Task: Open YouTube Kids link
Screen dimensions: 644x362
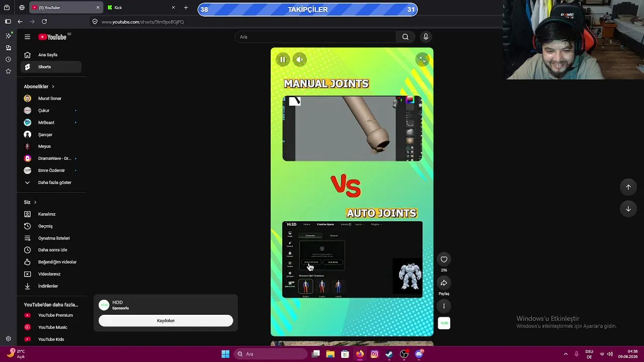Action: click(x=51, y=339)
